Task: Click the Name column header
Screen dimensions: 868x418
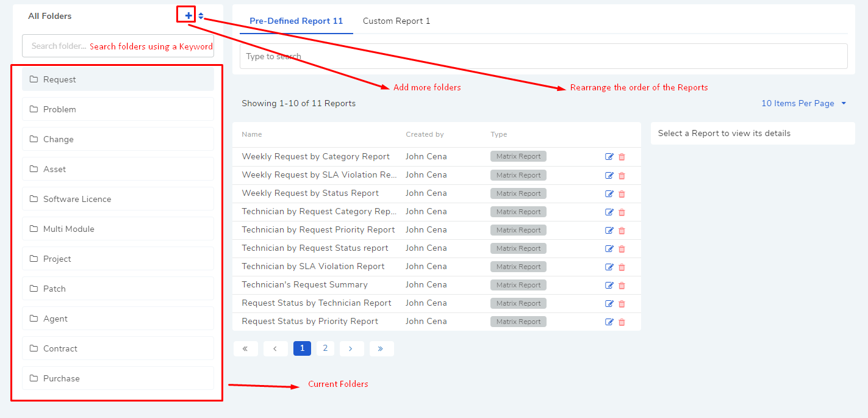Action: click(x=251, y=134)
